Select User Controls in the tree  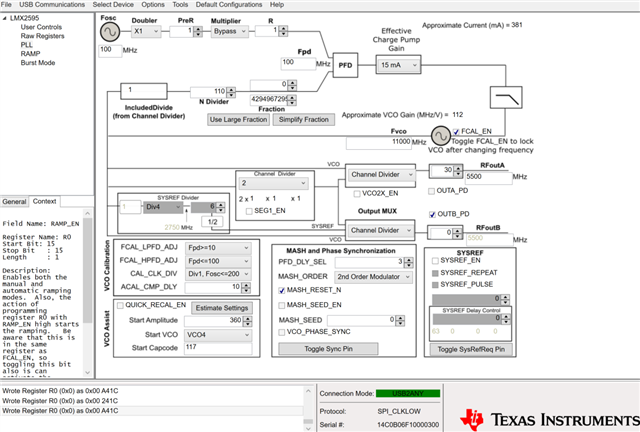[x=41, y=27]
